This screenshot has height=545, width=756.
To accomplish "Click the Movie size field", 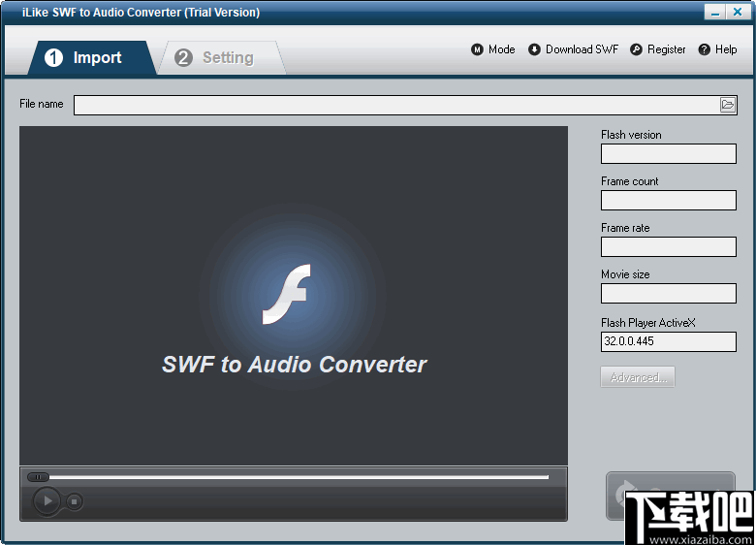I will coord(668,293).
